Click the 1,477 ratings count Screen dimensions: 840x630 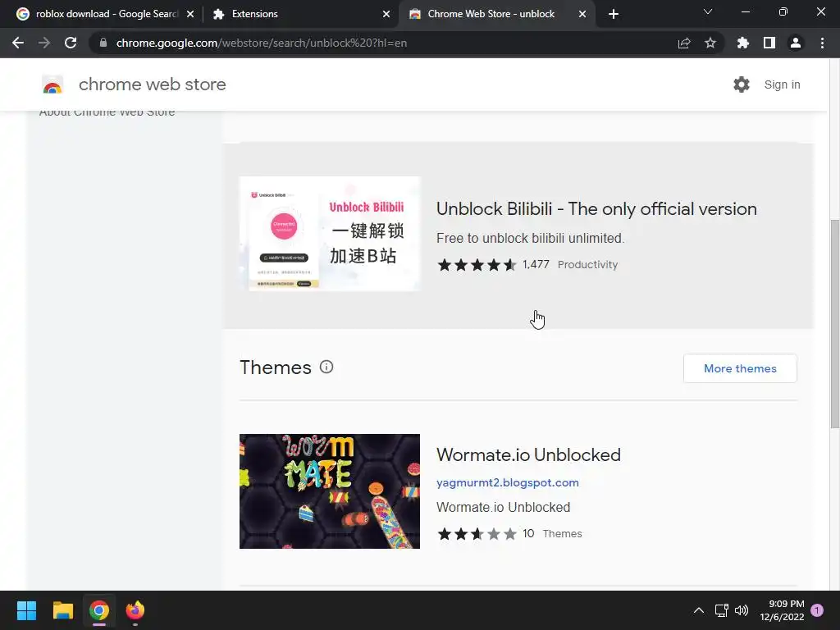coord(536,265)
